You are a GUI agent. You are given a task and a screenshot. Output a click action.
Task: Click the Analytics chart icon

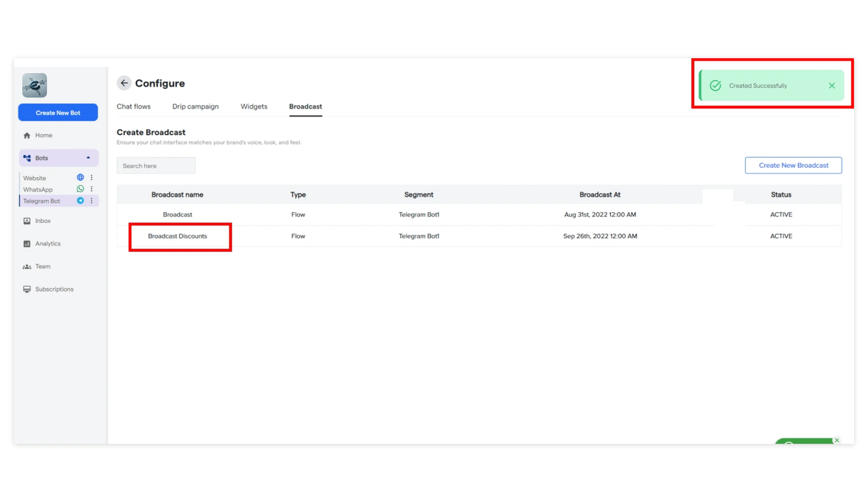27,244
